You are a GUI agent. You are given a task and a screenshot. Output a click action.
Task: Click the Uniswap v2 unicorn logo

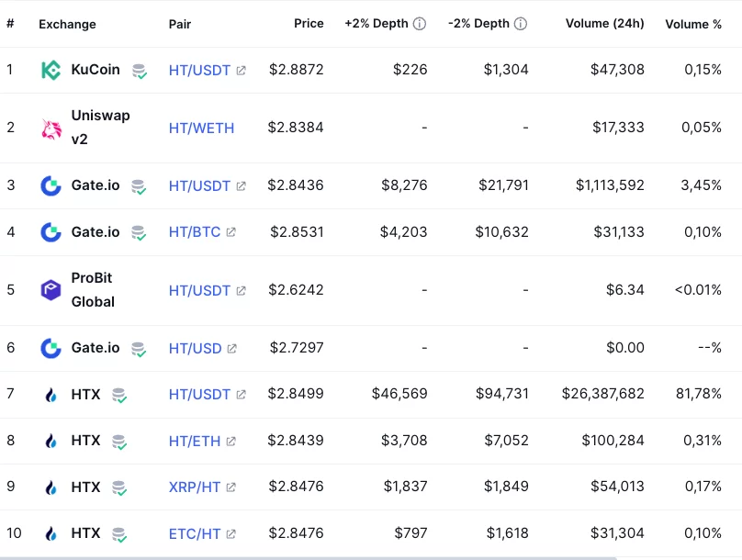click(51, 128)
